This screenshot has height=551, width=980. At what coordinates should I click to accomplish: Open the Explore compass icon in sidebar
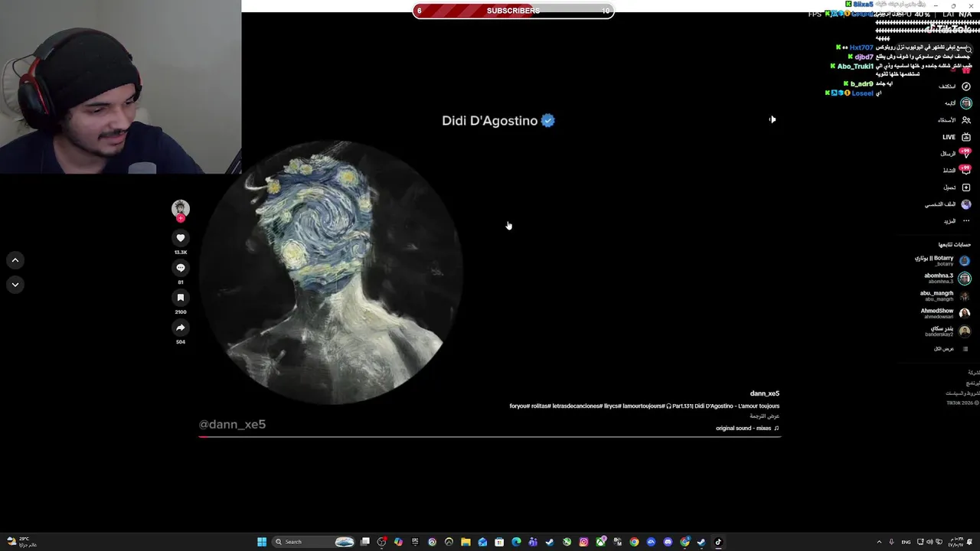point(966,86)
